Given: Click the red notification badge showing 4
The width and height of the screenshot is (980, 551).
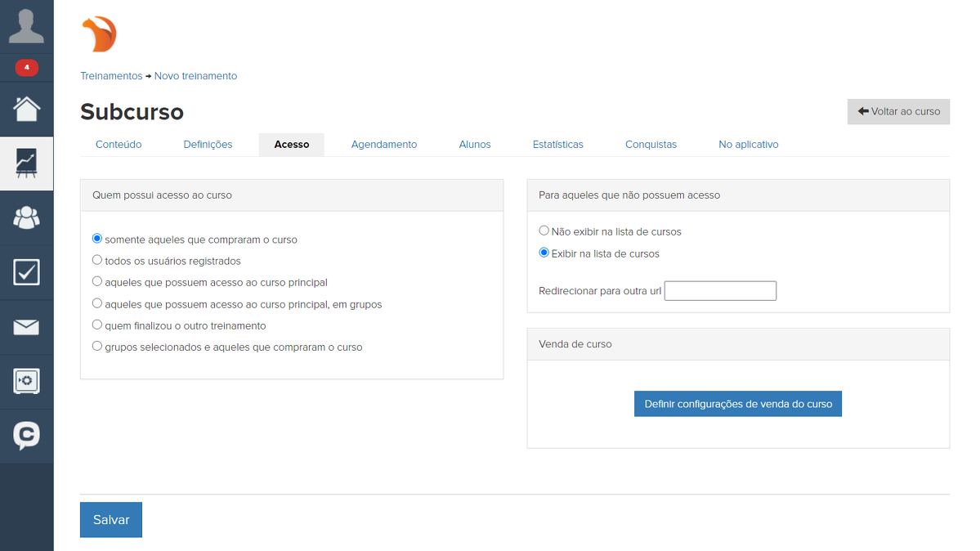Looking at the screenshot, I should pos(26,68).
